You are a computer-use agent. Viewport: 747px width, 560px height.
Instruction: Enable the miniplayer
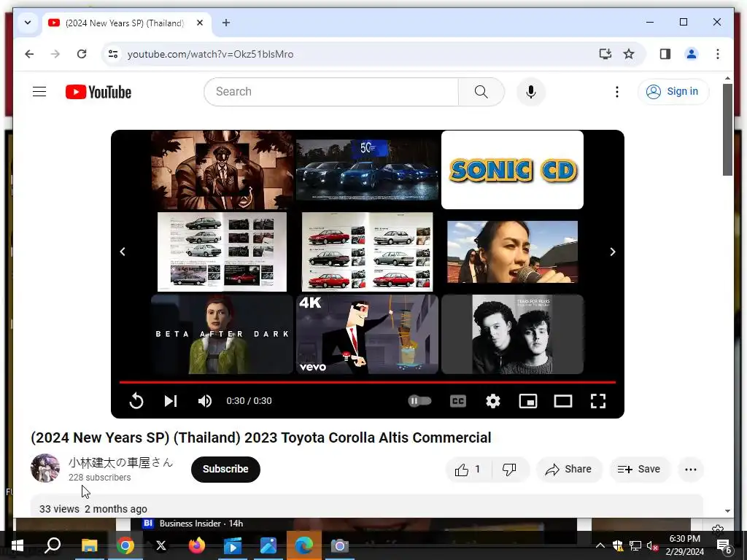click(x=528, y=401)
